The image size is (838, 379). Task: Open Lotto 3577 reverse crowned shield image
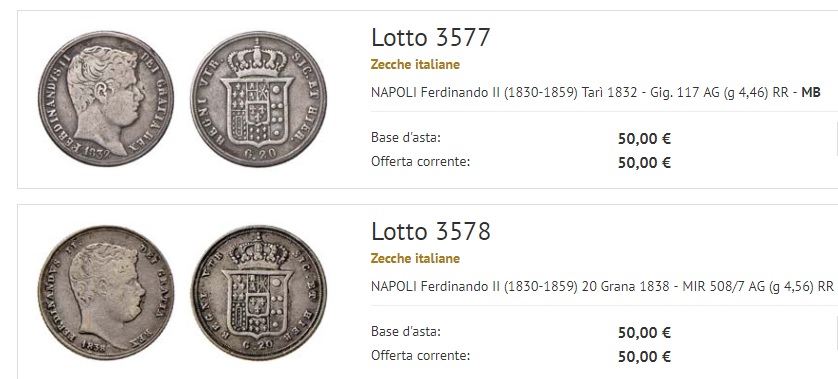[259, 99]
